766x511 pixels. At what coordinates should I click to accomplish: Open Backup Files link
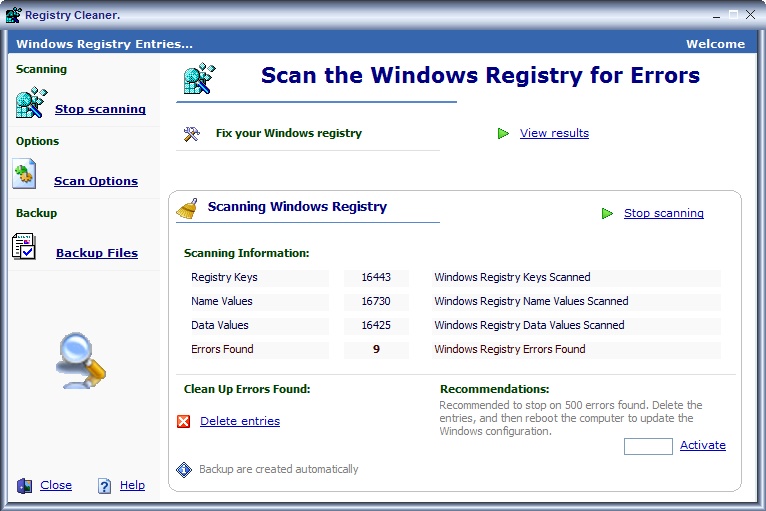click(x=97, y=253)
